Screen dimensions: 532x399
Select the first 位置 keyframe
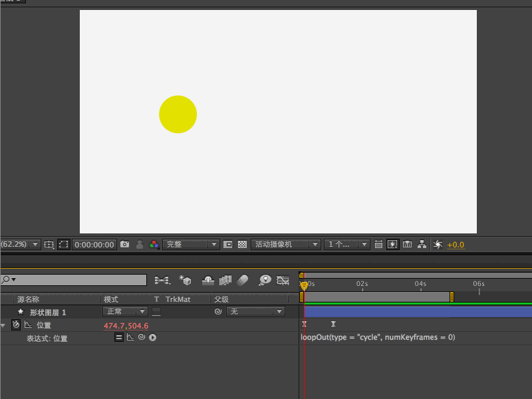coord(304,325)
